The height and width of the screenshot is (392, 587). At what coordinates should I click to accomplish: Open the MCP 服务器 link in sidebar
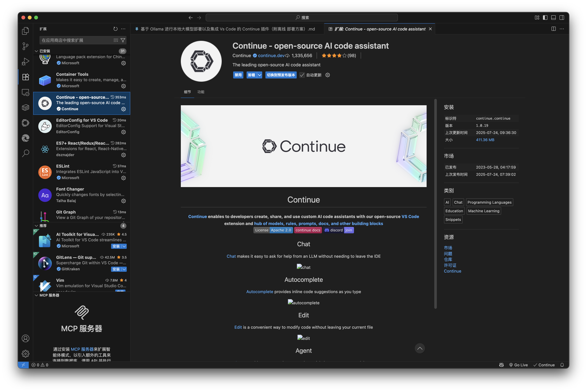[82, 349]
